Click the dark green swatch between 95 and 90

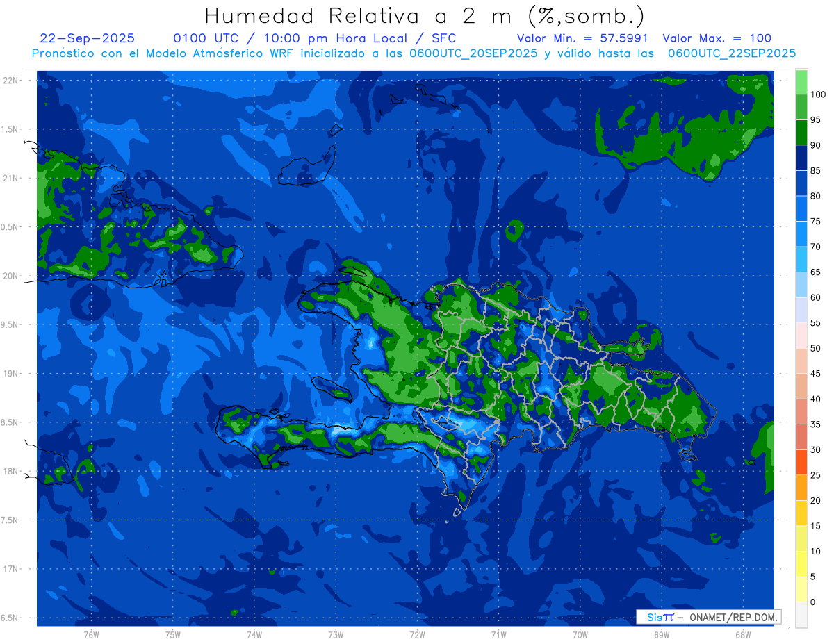[801, 132]
